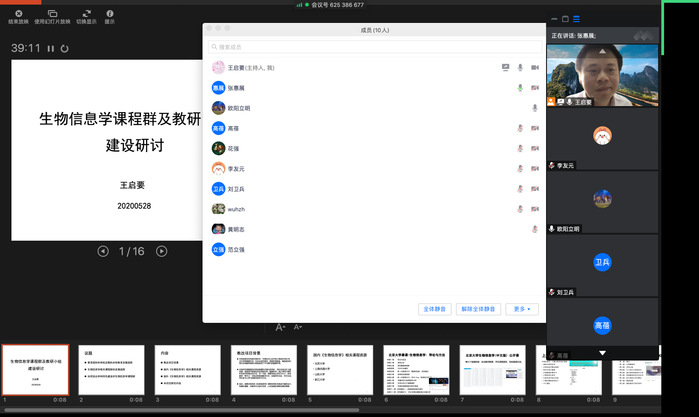Viewport: 699px width, 417px height.
Task: Click the 解除全体静音 button
Action: [478, 309]
